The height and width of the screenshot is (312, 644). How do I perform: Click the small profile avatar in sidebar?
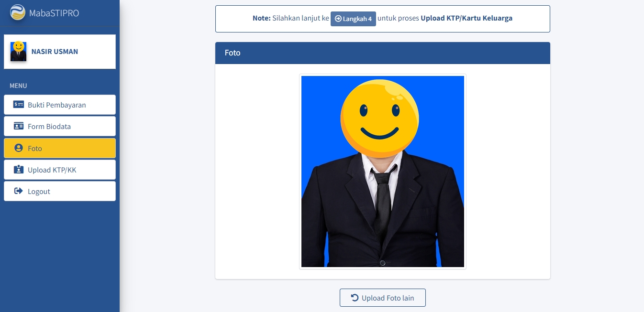[x=18, y=52]
